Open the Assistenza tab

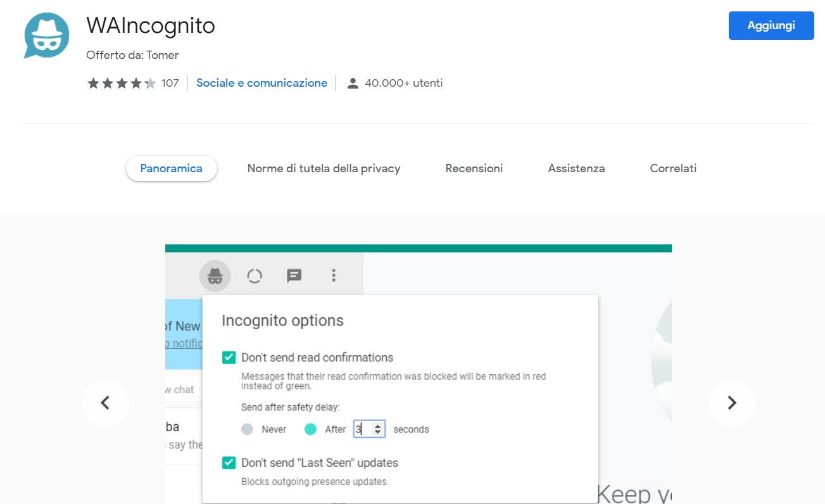coord(576,168)
